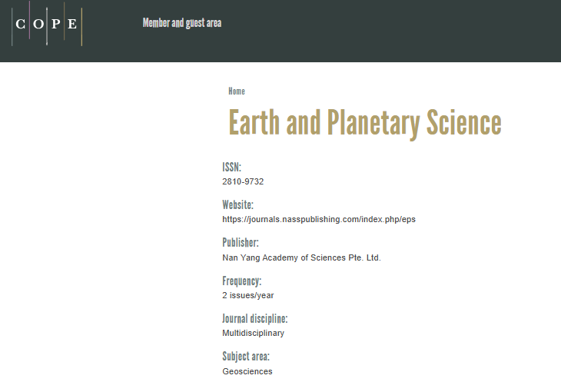The width and height of the screenshot is (561, 392).
Task: Click the letter P in COPE logo
Action: [x=56, y=24]
